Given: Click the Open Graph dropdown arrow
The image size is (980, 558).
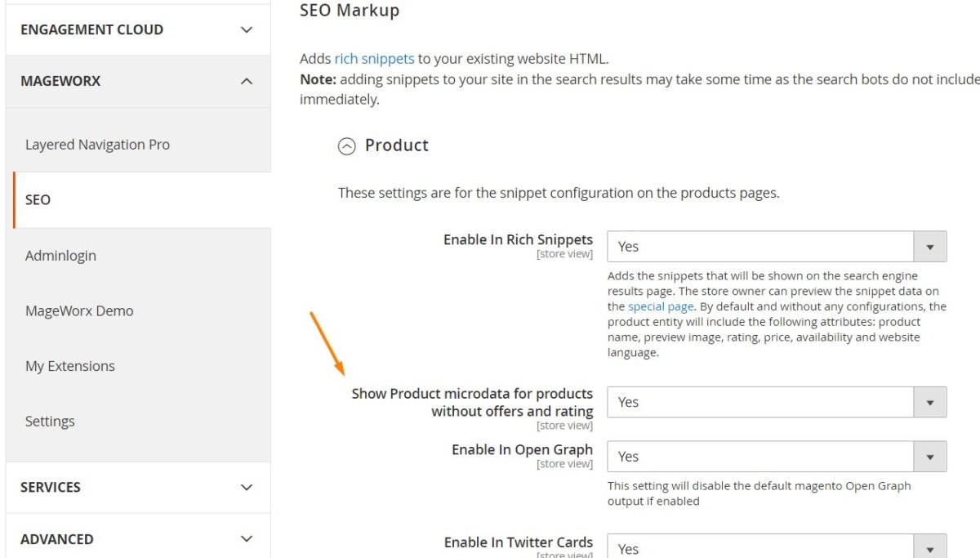Looking at the screenshot, I should [x=929, y=456].
